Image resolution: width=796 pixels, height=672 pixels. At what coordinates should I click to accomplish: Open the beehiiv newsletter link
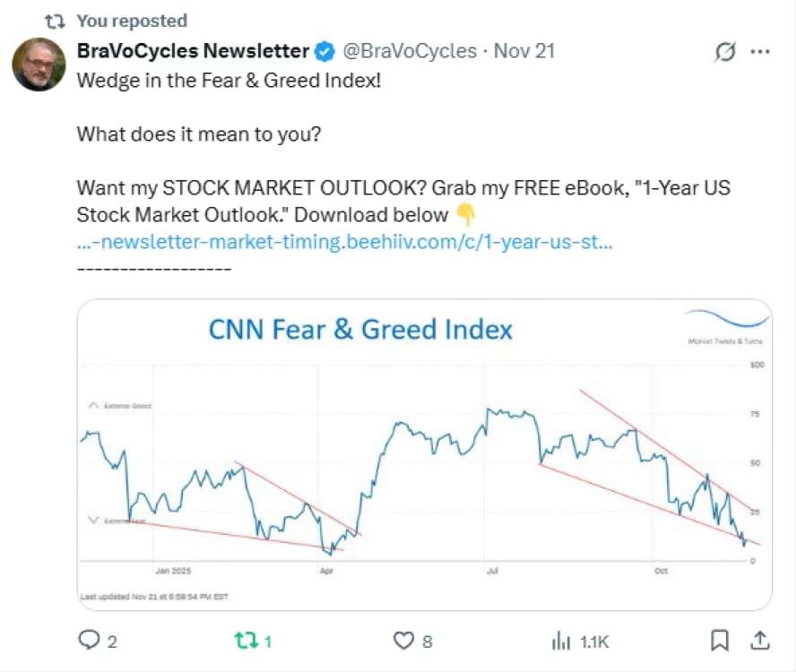click(345, 242)
